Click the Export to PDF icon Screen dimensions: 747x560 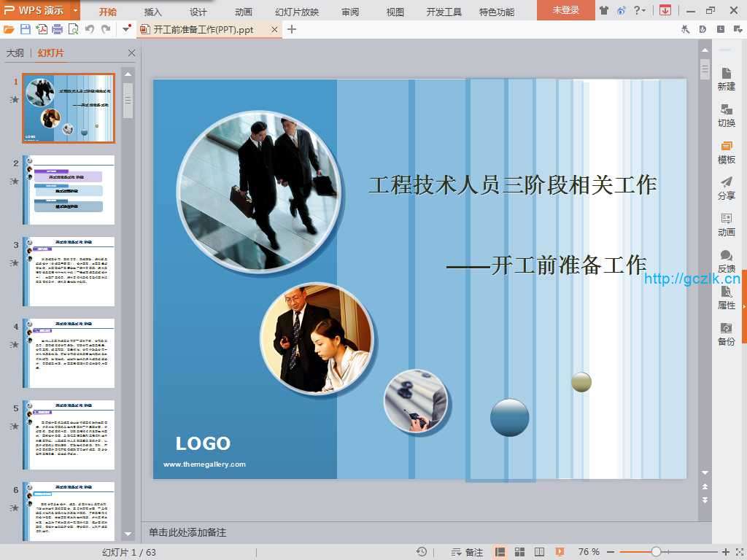pyautogui.click(x=42, y=29)
